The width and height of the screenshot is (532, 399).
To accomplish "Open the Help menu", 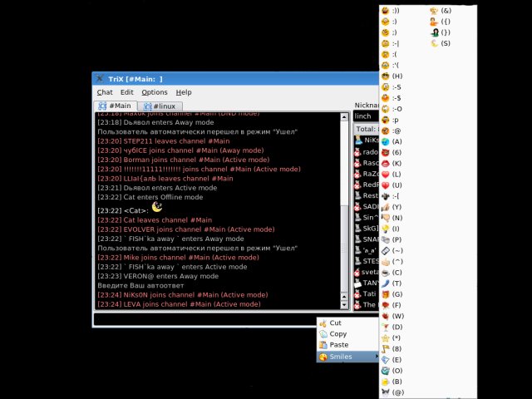I will [x=184, y=92].
